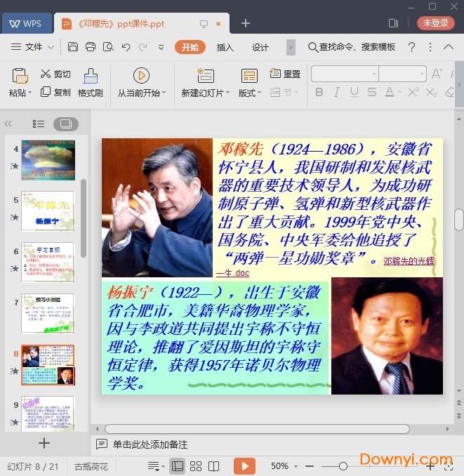This screenshot has height=476, width=464.
Task: Open the font size combo box
Action: pos(402,74)
